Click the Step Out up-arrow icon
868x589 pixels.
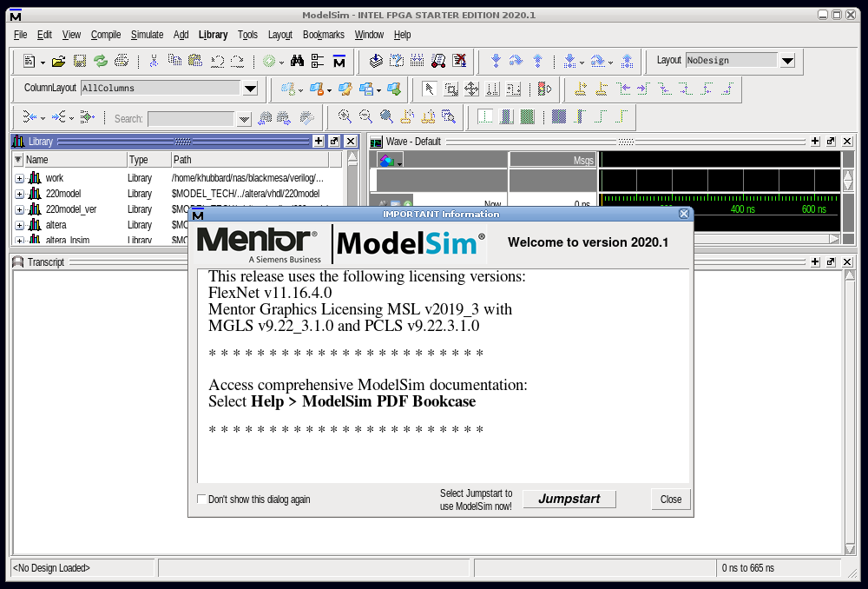click(x=537, y=61)
